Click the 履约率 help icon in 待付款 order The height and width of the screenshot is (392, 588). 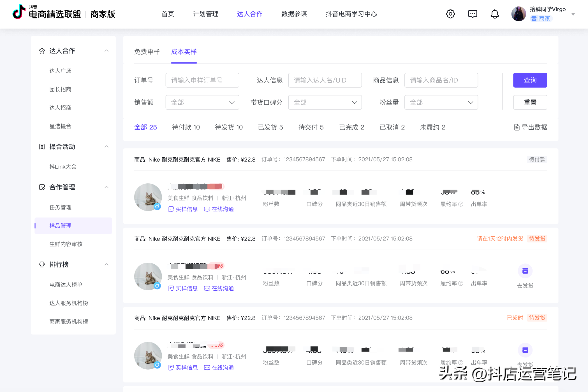tap(461, 204)
